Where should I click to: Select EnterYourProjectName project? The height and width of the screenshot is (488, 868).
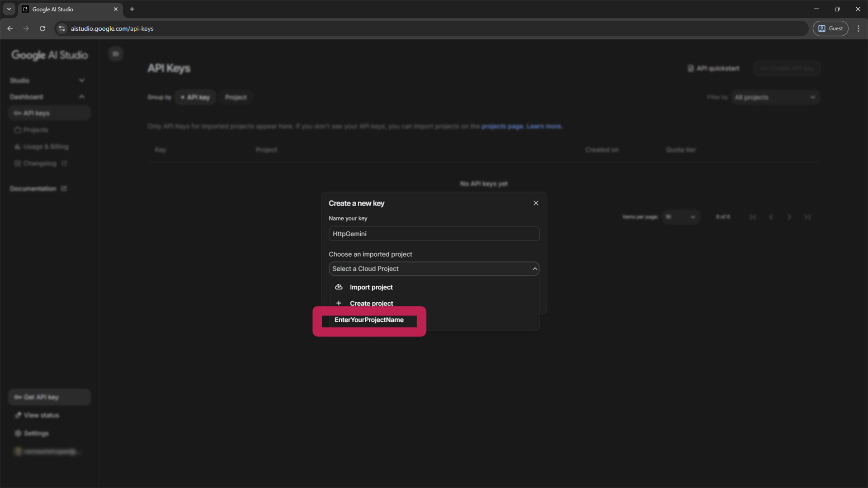369,320
